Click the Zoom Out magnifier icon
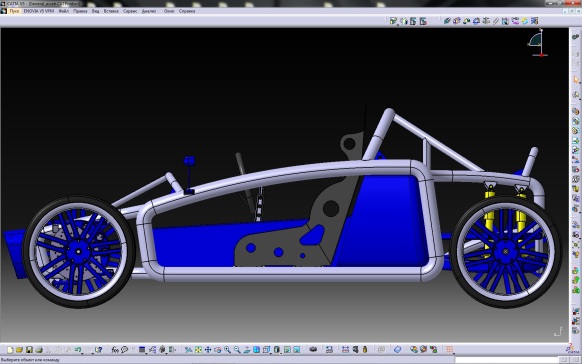Viewport: 582px width, 364px height. 237,350
